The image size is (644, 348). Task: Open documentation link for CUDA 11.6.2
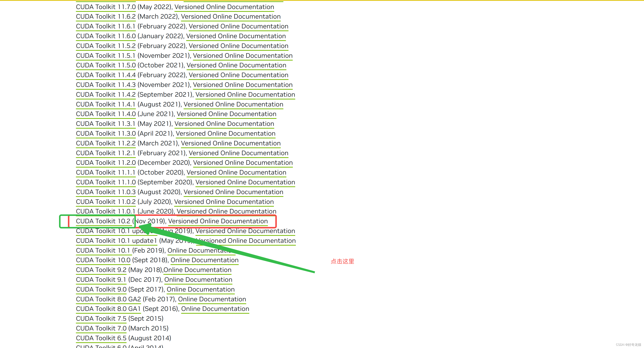(x=231, y=17)
